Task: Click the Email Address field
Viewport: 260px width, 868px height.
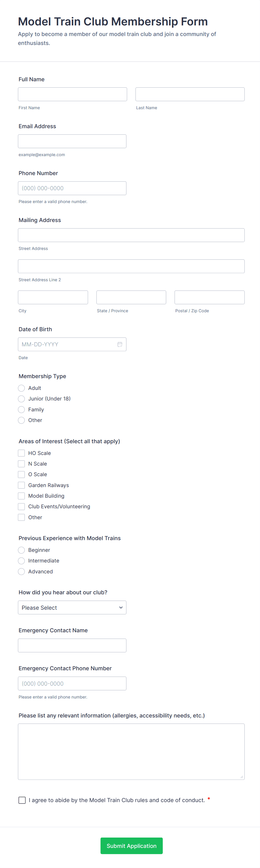Action: pos(72,141)
